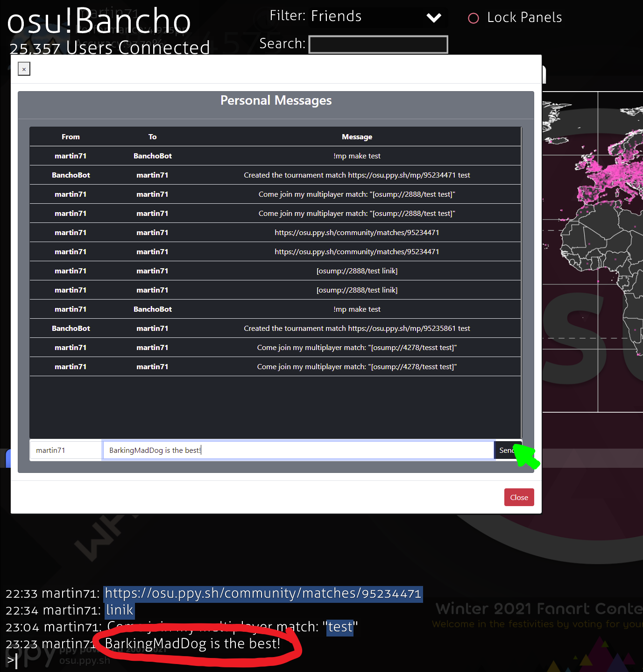This screenshot has width=643, height=672.
Task: Click BanchoBot recipient in second '!mp make test' row
Action: click(x=153, y=309)
